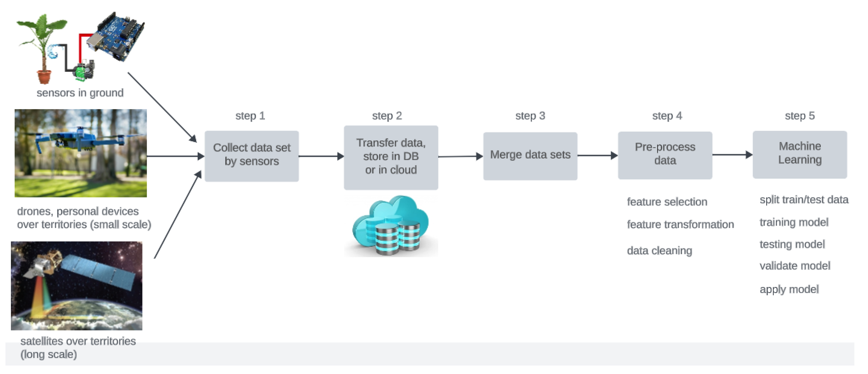Toggle split train/test data option
Viewport: 868px width, 374px height.
click(x=804, y=201)
